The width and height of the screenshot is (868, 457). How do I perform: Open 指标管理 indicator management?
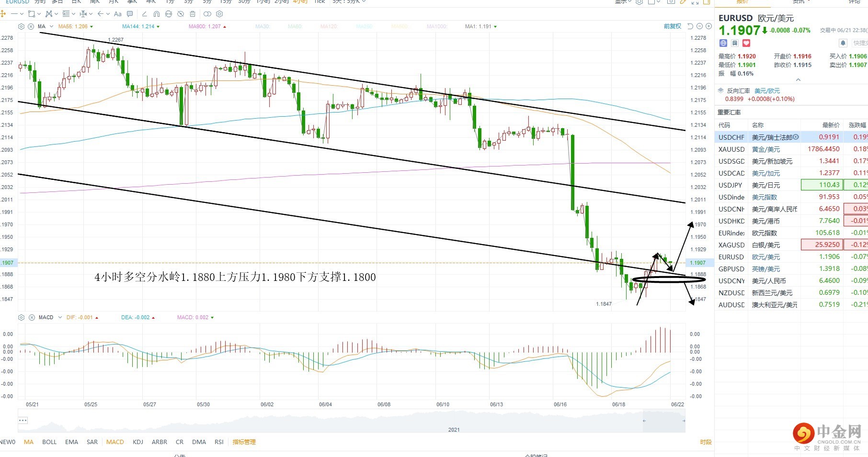(x=244, y=442)
